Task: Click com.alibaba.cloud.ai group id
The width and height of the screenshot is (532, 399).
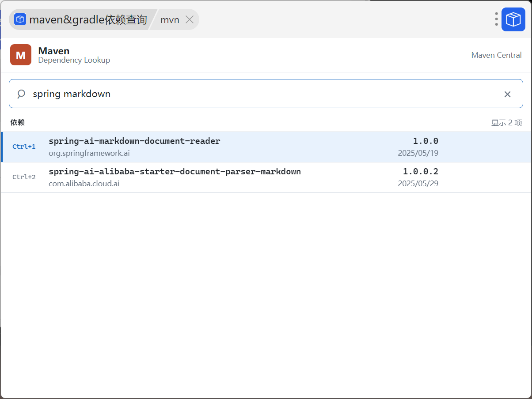Action: click(x=84, y=184)
